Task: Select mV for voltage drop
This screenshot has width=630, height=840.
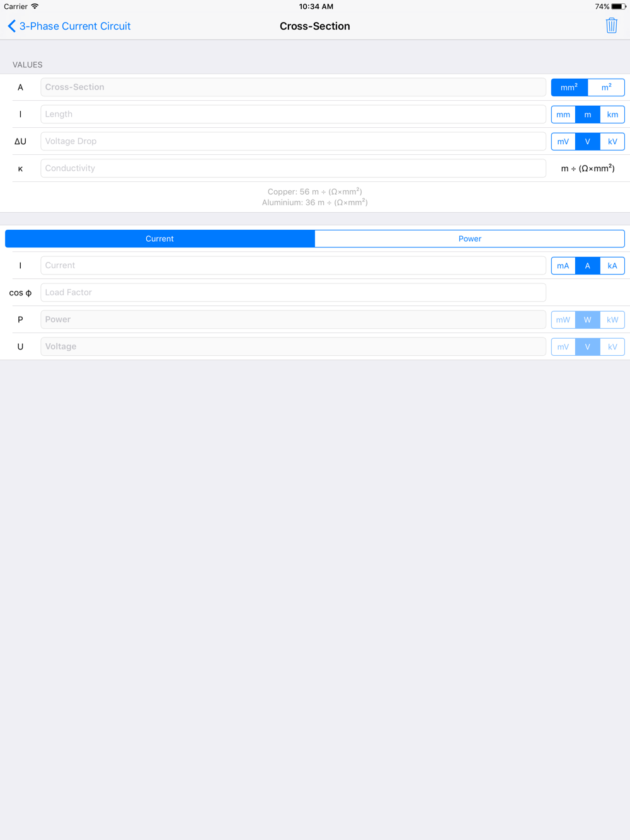Action: [x=563, y=142]
